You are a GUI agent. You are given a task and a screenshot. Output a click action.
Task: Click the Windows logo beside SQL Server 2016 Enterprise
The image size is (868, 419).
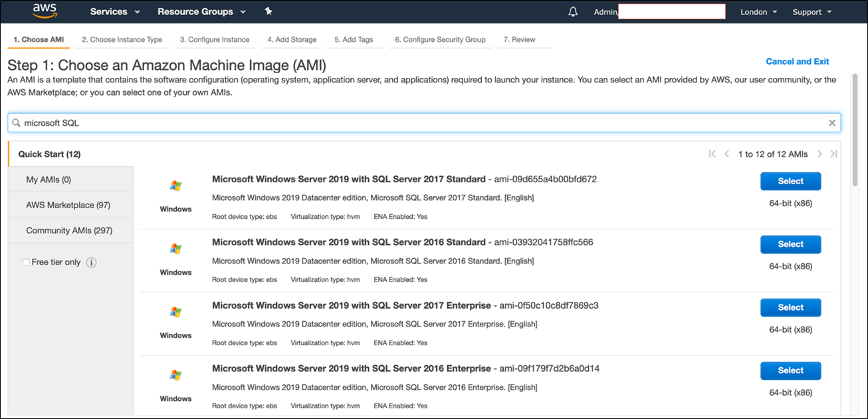tap(175, 376)
